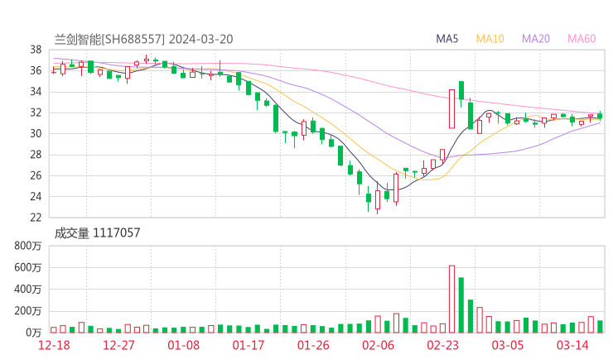Click the 01-08 date axis label
The image size is (613, 364).
183,345
